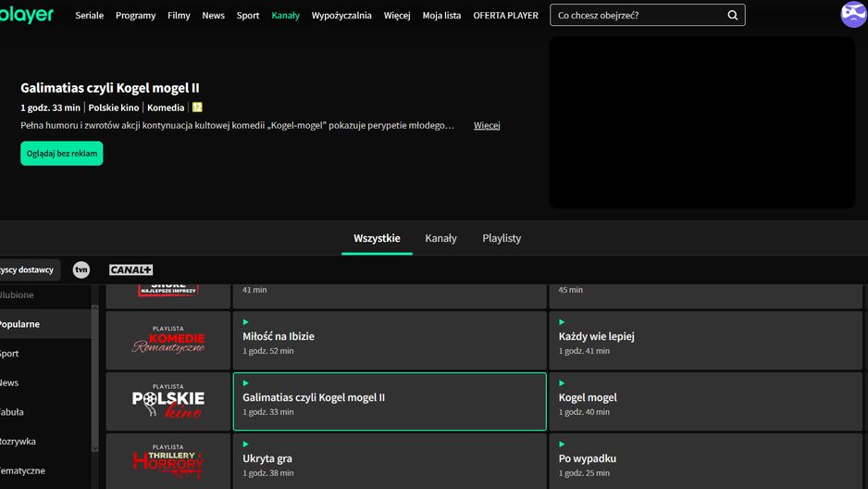Viewport: 868px width, 489px height.
Task: Open Kanały in top navigation
Action: (x=286, y=16)
